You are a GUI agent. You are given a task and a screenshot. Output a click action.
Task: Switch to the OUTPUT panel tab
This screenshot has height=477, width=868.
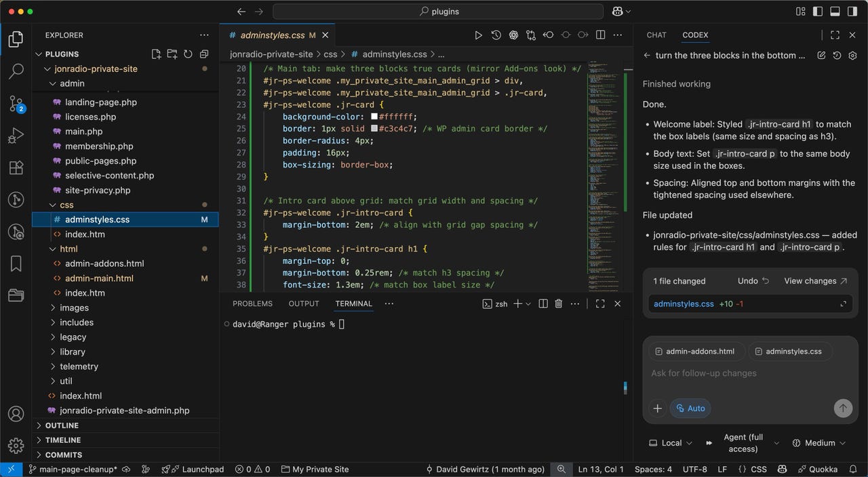click(x=304, y=304)
